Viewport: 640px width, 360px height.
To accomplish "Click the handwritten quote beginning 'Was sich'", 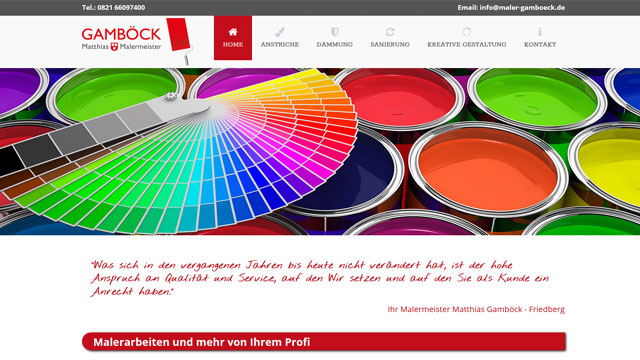I will (x=320, y=278).
